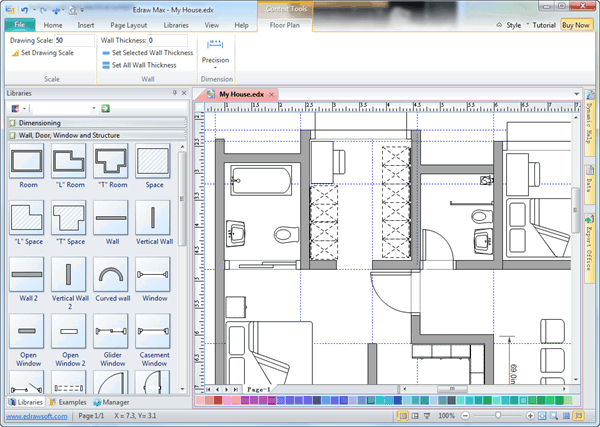Click the Drawing Scale input field

(73, 40)
